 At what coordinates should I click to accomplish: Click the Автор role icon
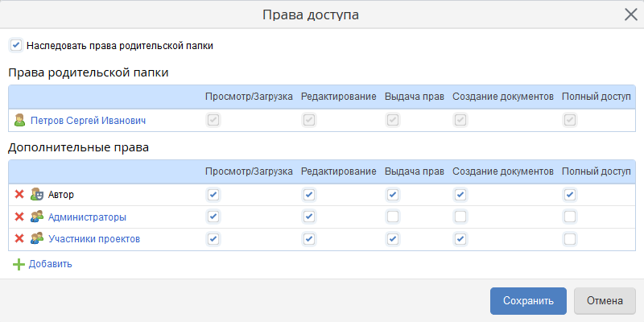[x=36, y=194]
